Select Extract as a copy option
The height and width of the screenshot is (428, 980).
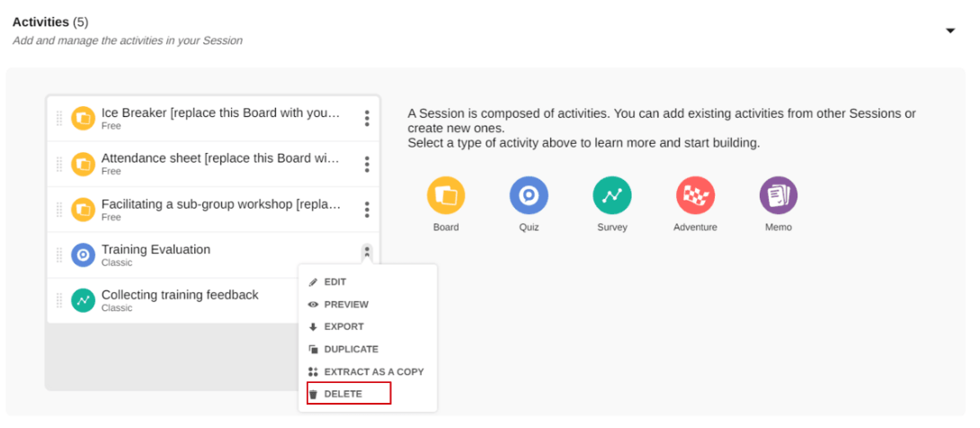coord(373,371)
